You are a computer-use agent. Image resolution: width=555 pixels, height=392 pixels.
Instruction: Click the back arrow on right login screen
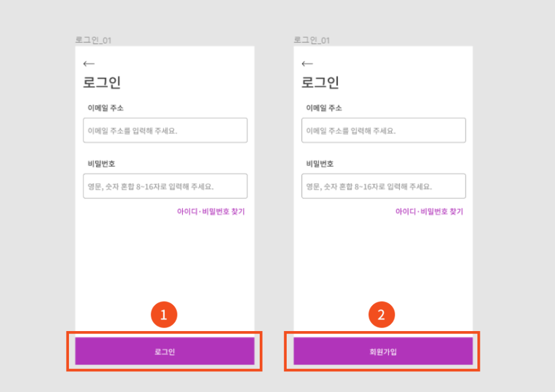tap(307, 64)
